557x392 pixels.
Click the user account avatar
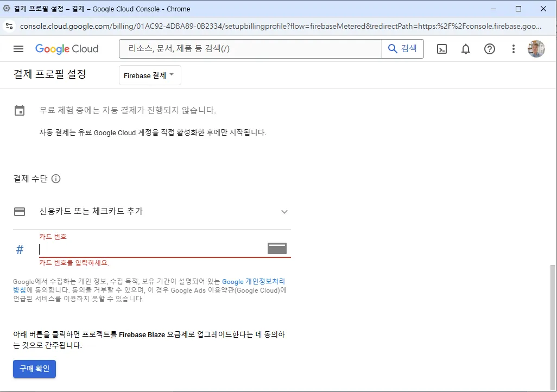536,49
